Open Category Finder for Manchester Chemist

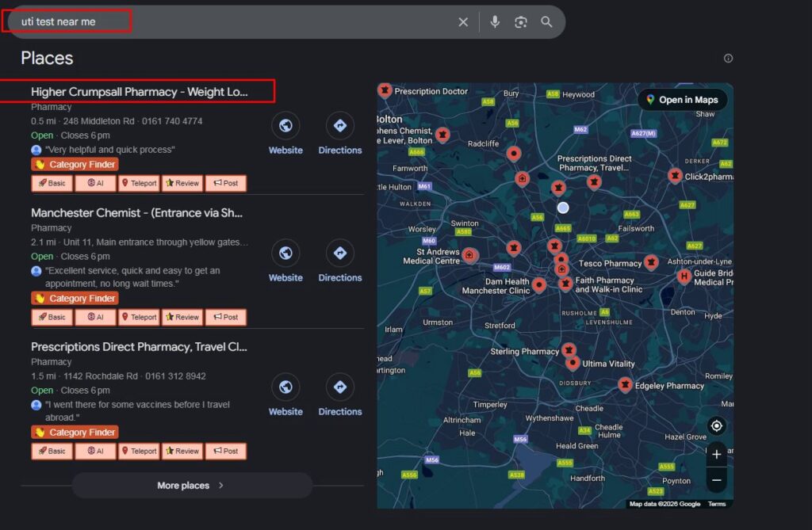[x=75, y=299]
